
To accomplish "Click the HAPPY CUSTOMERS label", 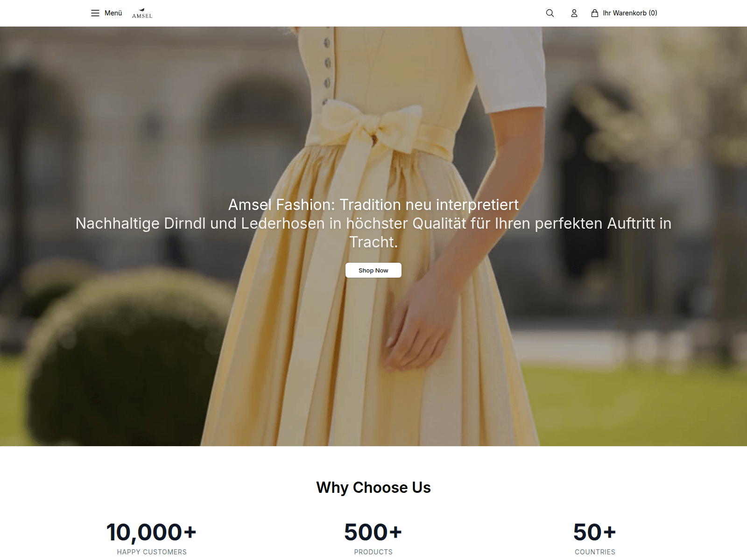I will 152,552.
